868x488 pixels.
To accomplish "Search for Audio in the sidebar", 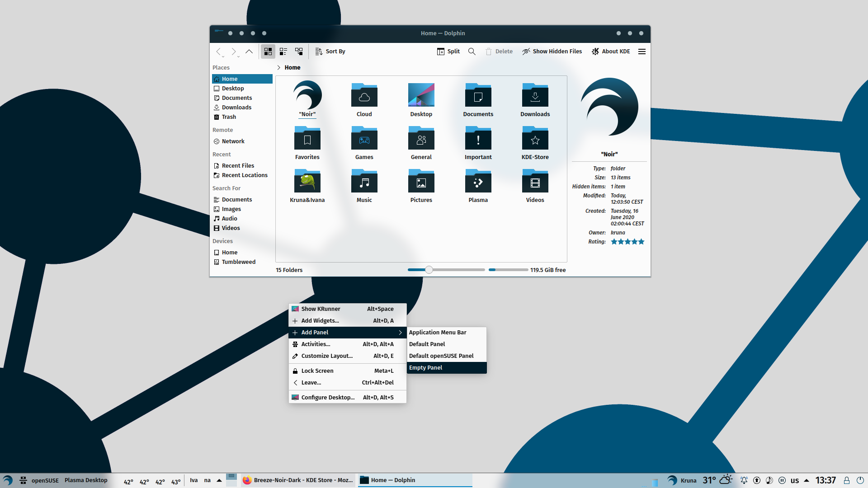I will [242, 219].
